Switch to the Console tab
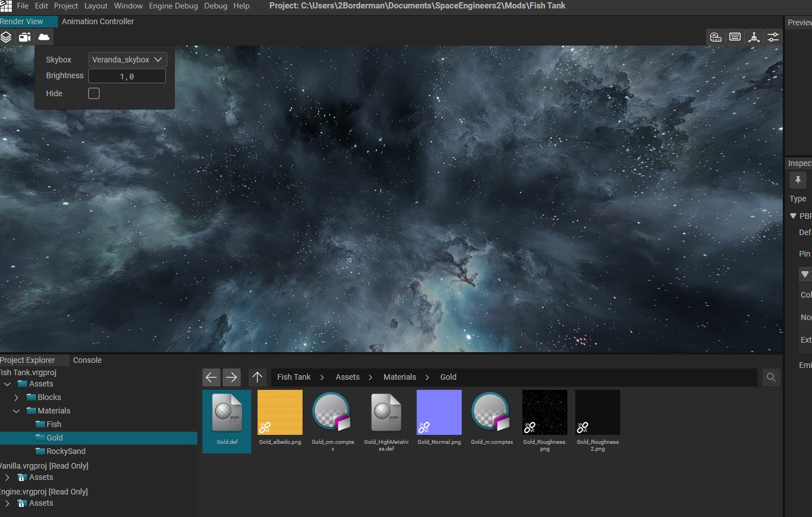The image size is (812, 517). (x=87, y=360)
